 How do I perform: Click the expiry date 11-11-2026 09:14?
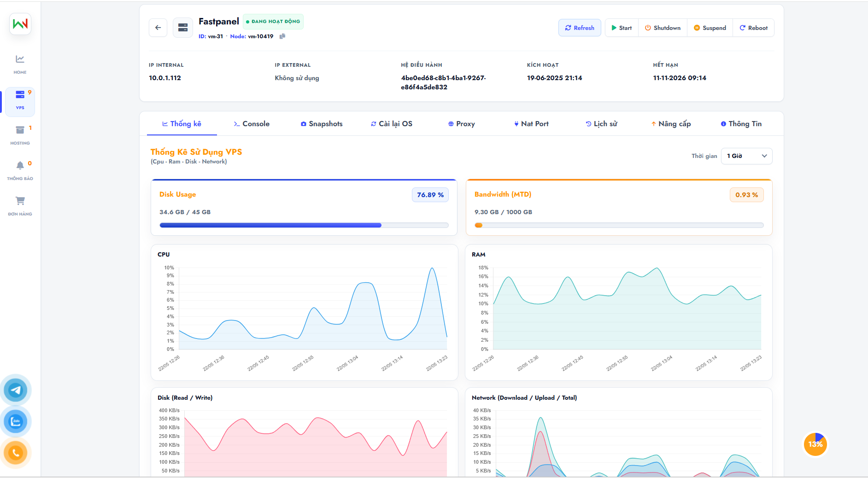coord(680,78)
